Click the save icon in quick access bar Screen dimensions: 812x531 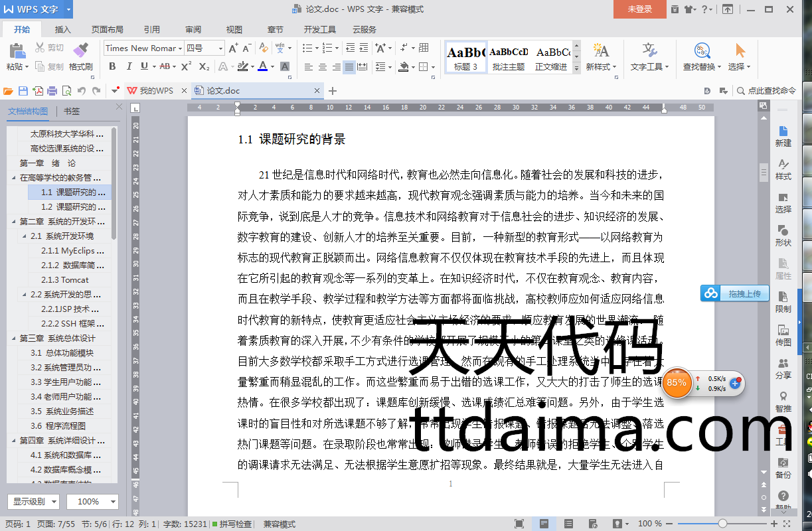click(23, 91)
